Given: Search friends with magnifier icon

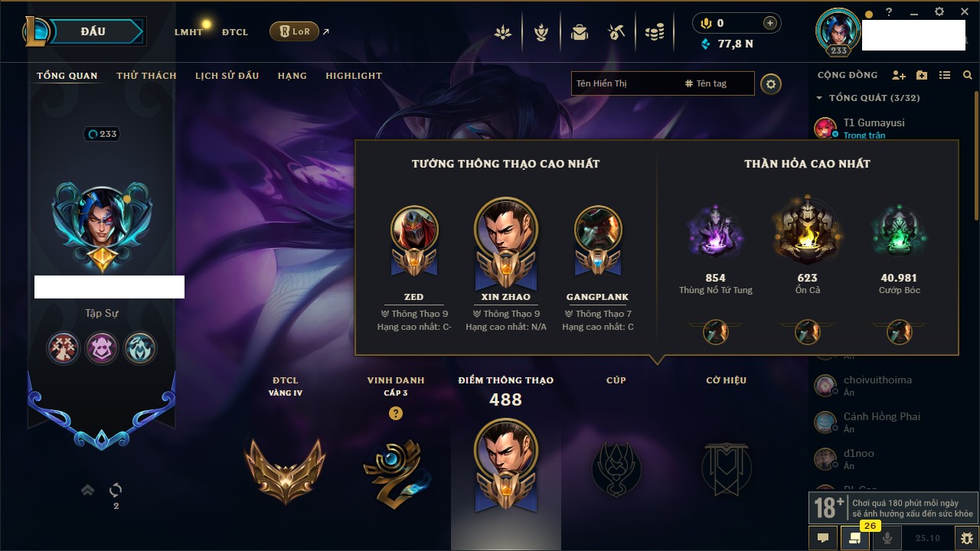Looking at the screenshot, I should (968, 75).
